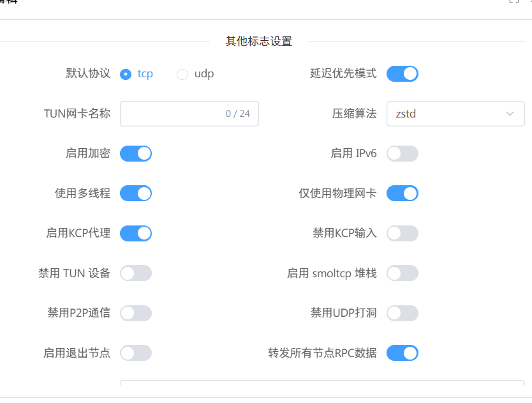
Task: Turn on 启用退出节点 switch
Action: point(136,353)
